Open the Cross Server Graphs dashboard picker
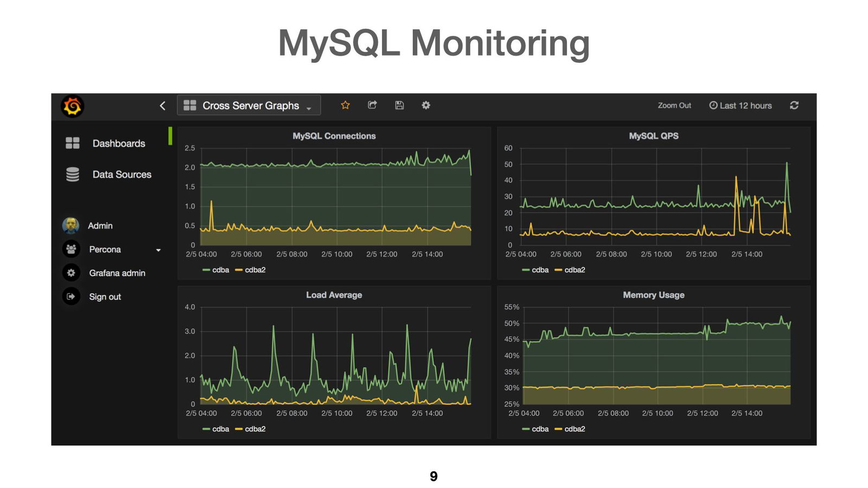This screenshot has height=488, width=868. [250, 105]
